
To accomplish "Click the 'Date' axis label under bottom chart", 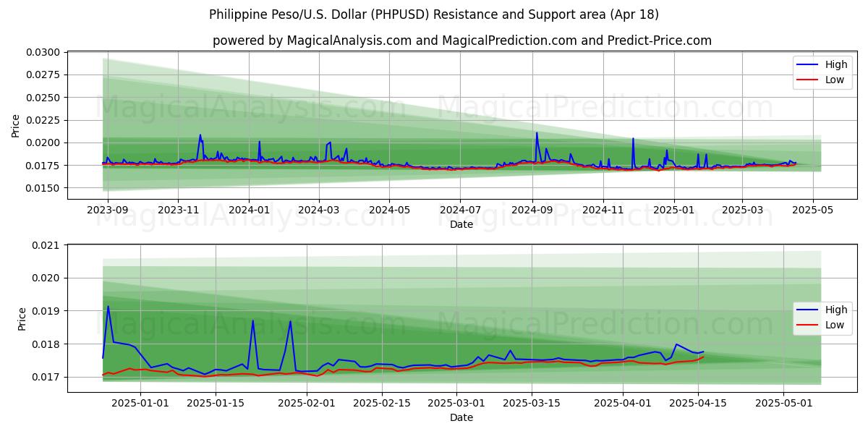I will (461, 417).
